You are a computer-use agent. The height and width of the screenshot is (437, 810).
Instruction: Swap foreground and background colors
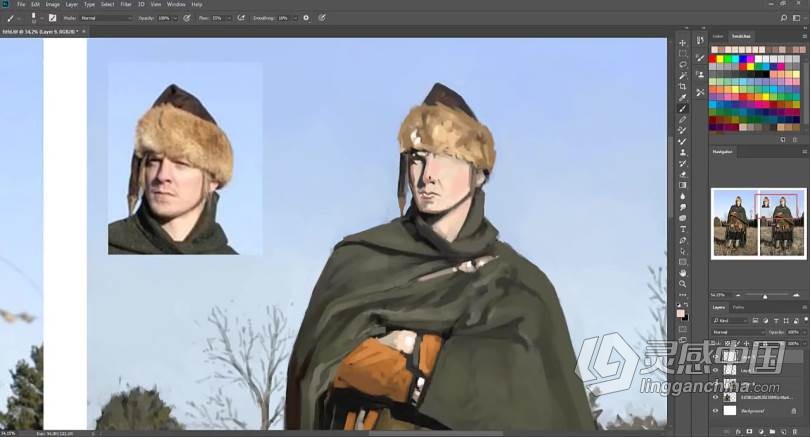[686, 305]
